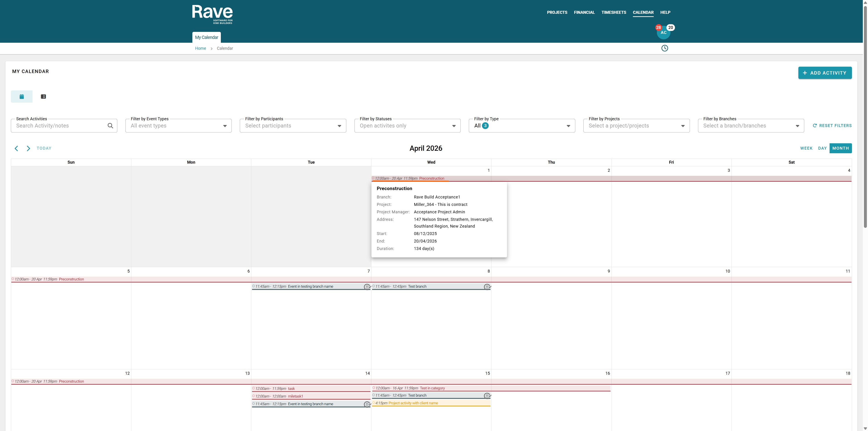Click search magnifier icon in Search Activities
Image resolution: width=868 pixels, height=431 pixels.
coord(110,126)
